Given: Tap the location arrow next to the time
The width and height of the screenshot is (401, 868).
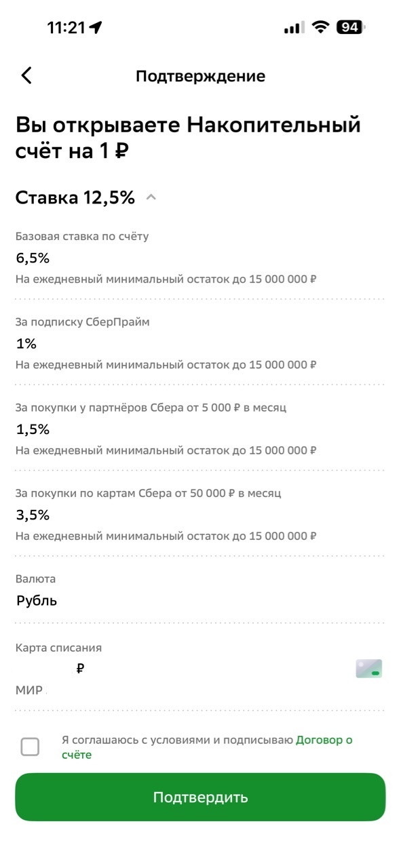Looking at the screenshot, I should [x=96, y=27].
